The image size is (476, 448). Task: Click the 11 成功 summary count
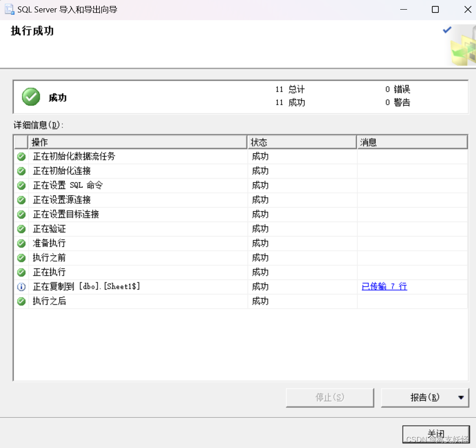pyautogui.click(x=290, y=102)
